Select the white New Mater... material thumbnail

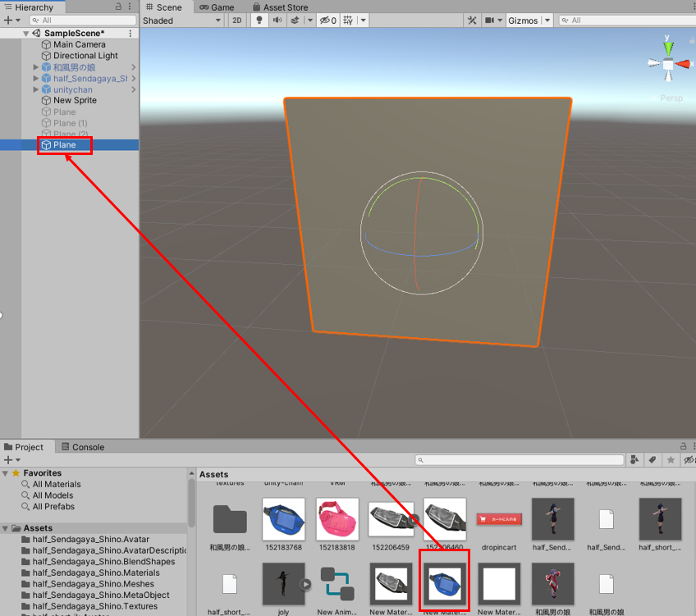click(x=499, y=584)
